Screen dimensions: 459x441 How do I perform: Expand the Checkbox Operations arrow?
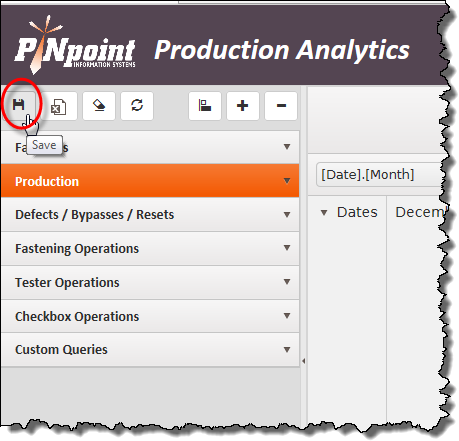point(287,316)
